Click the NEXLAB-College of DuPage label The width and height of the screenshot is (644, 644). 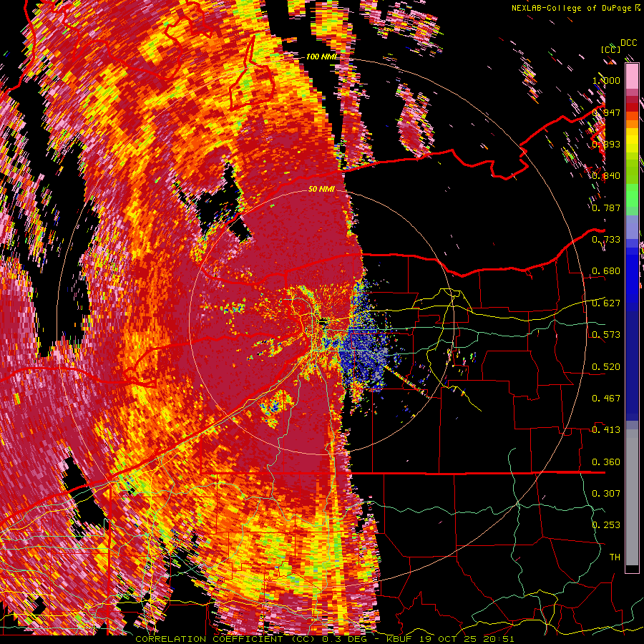(x=571, y=8)
